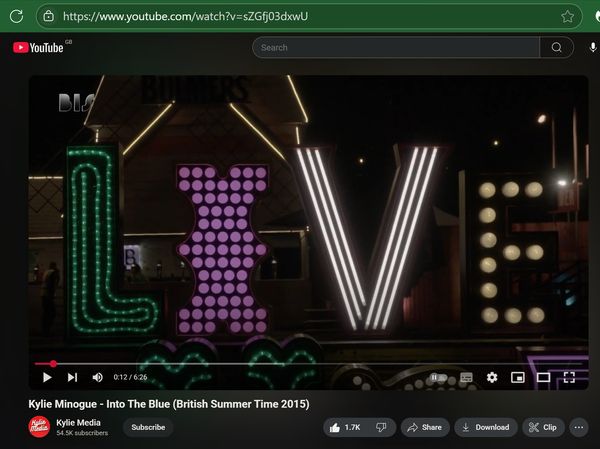
Task: Skip to the next video
Action: tap(72, 377)
